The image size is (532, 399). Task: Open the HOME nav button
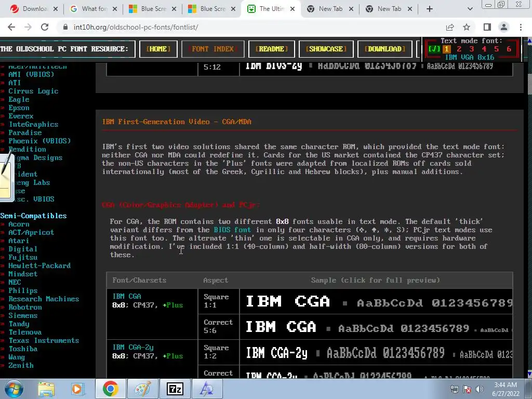click(158, 49)
